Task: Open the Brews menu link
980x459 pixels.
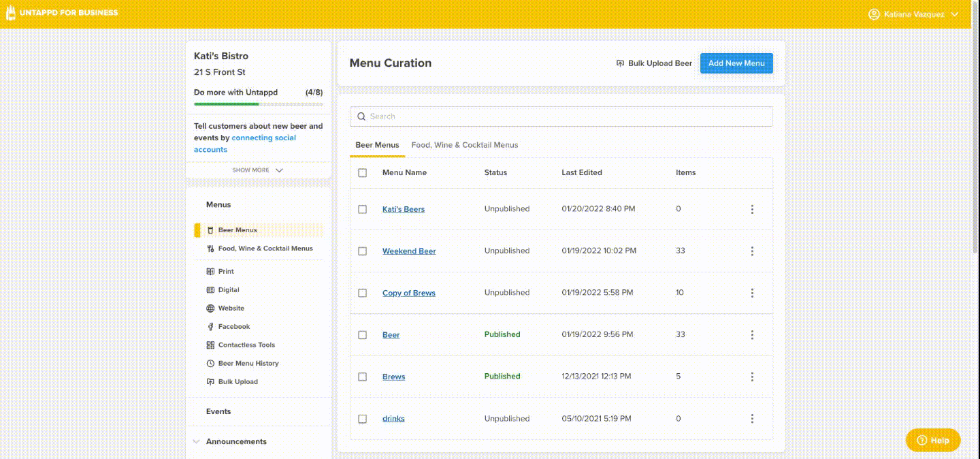Action: pyautogui.click(x=394, y=377)
